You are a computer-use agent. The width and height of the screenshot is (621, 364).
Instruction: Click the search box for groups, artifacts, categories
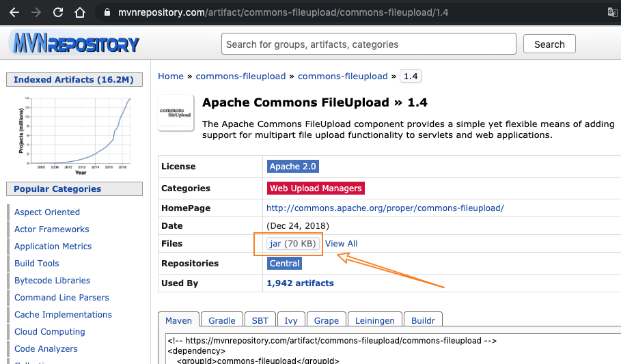[369, 44]
